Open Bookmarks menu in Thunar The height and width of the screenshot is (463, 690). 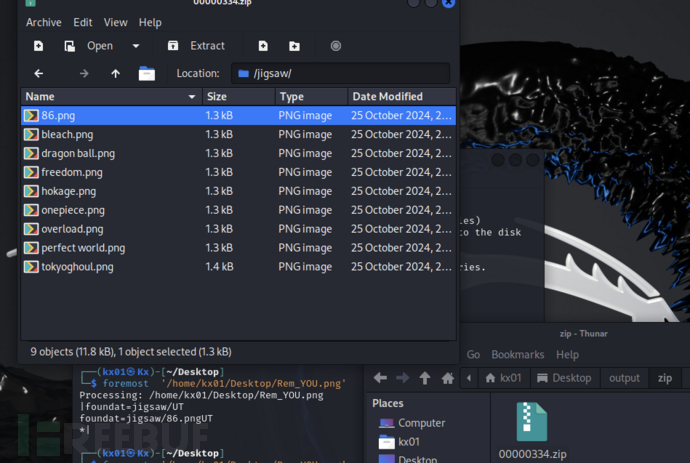(518, 354)
